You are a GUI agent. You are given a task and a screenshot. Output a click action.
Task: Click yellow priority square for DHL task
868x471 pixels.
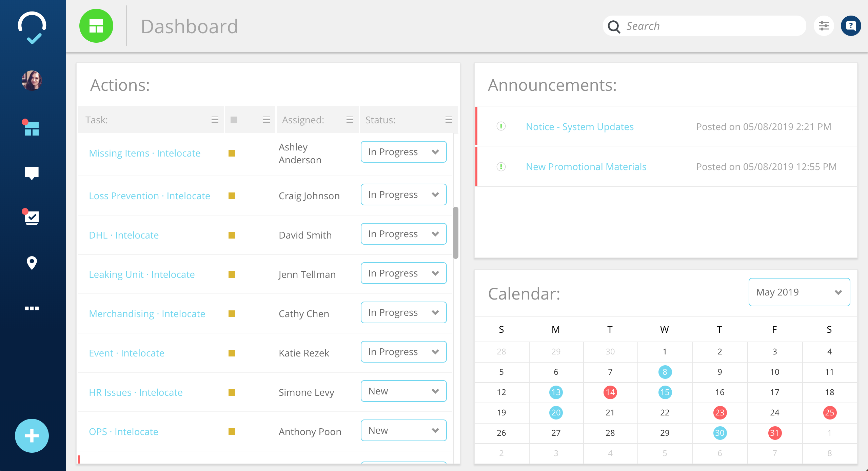(x=232, y=235)
